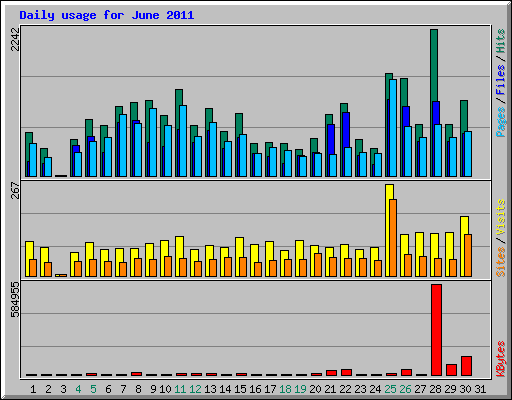The height and width of the screenshot is (400, 512).
Task: Click the Visits axis maximum value 267
Action: coord(15,190)
